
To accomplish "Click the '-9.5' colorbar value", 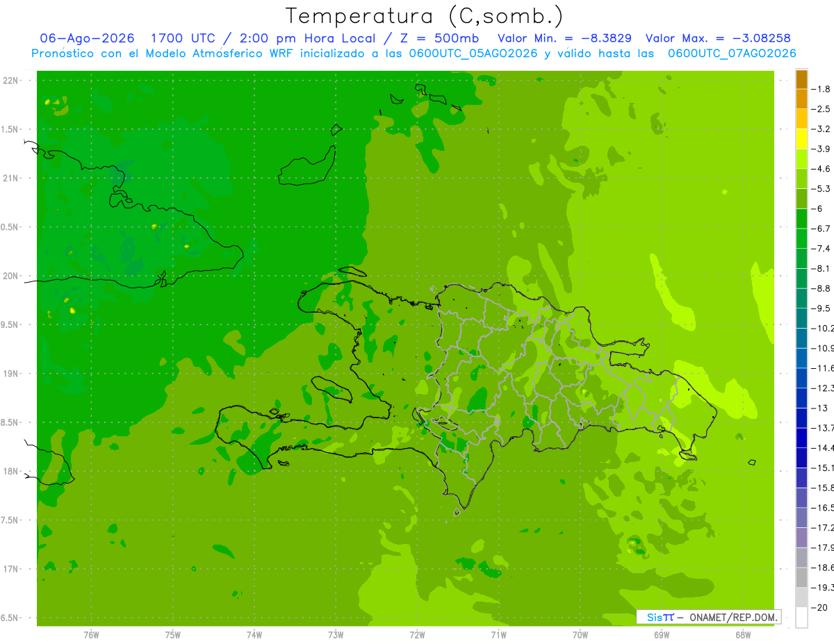I will (820, 308).
